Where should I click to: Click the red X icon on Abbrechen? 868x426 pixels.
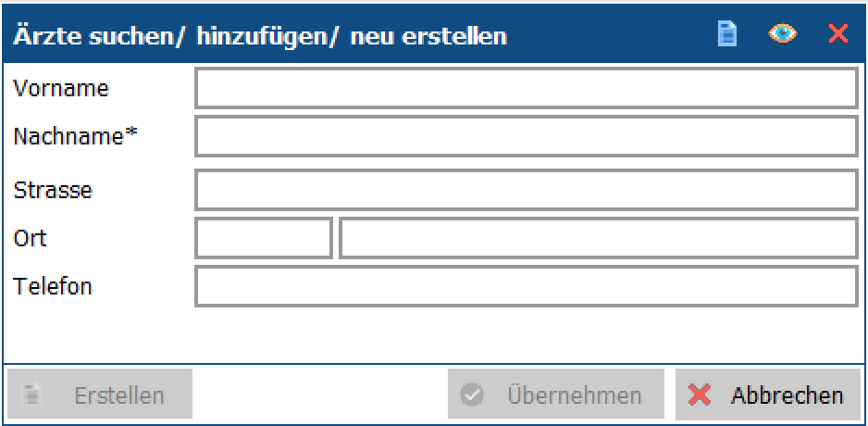click(700, 395)
